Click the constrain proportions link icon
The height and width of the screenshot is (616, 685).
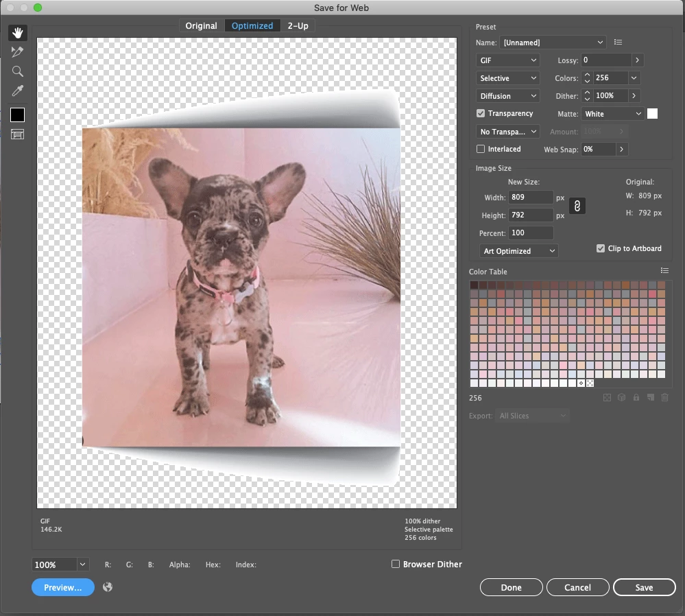577,206
